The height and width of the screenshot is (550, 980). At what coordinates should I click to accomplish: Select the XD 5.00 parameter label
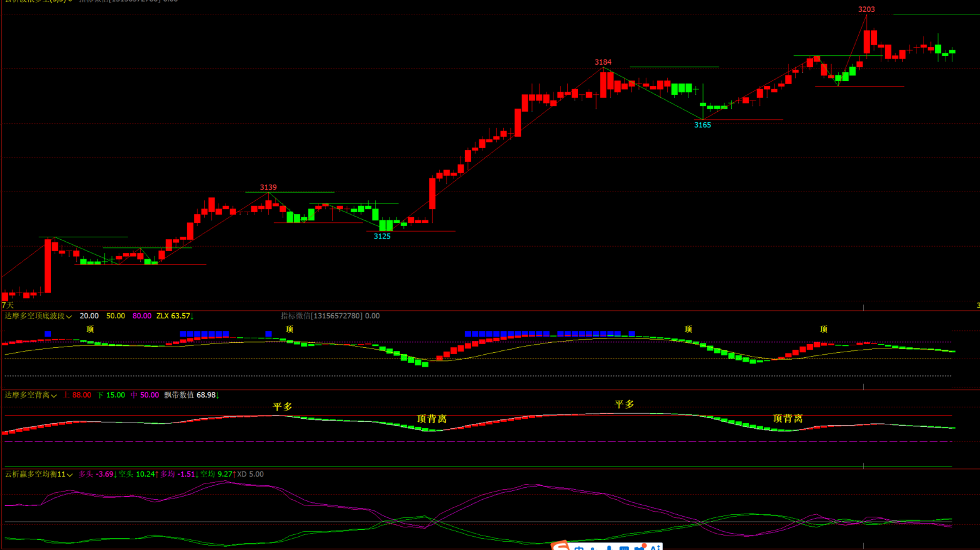(x=250, y=474)
